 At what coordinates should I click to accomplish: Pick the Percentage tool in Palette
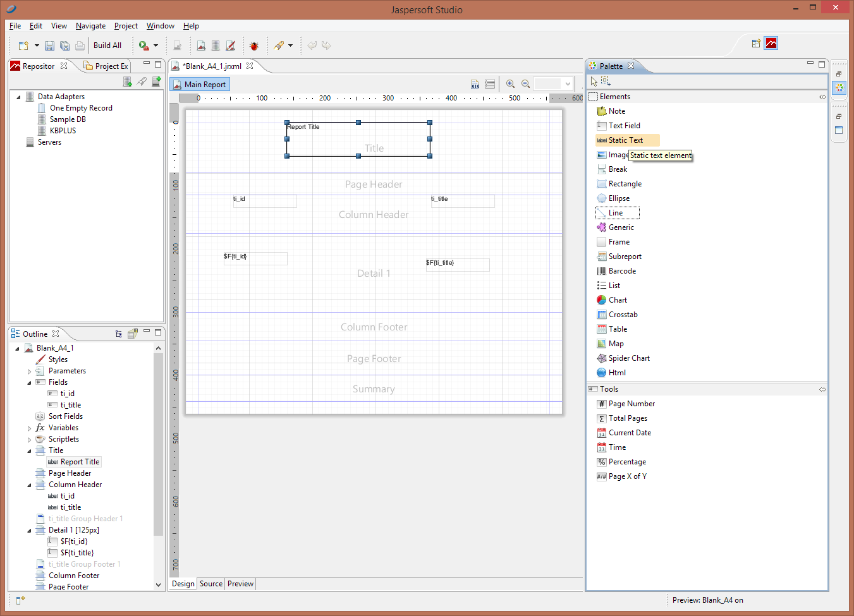(621, 462)
